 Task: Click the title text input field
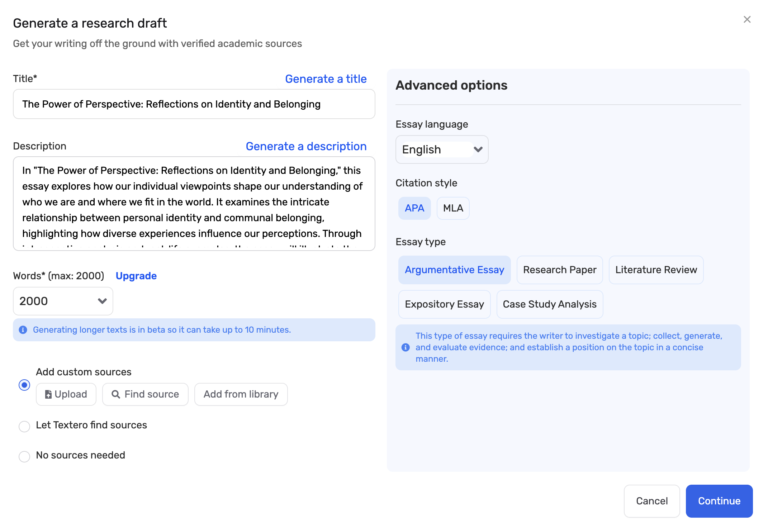click(x=194, y=104)
